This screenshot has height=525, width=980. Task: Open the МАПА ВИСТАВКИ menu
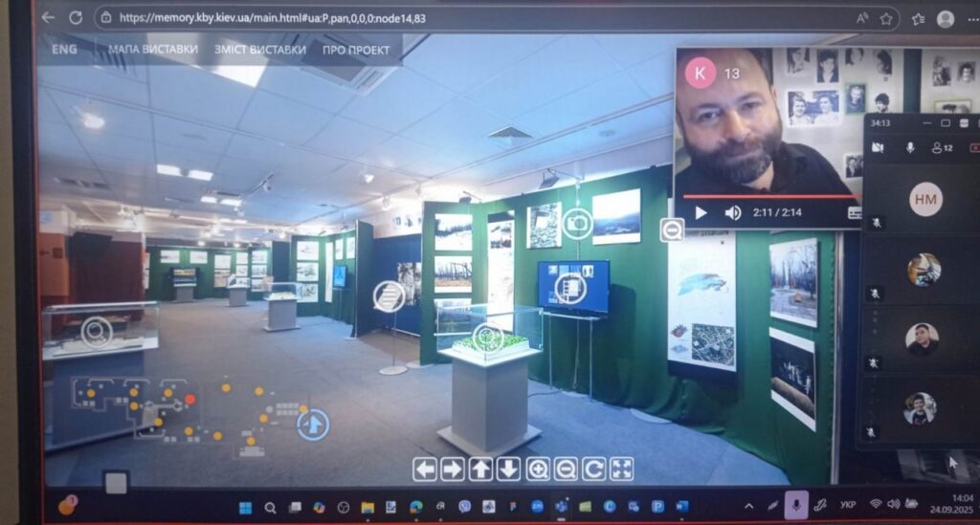(153, 50)
